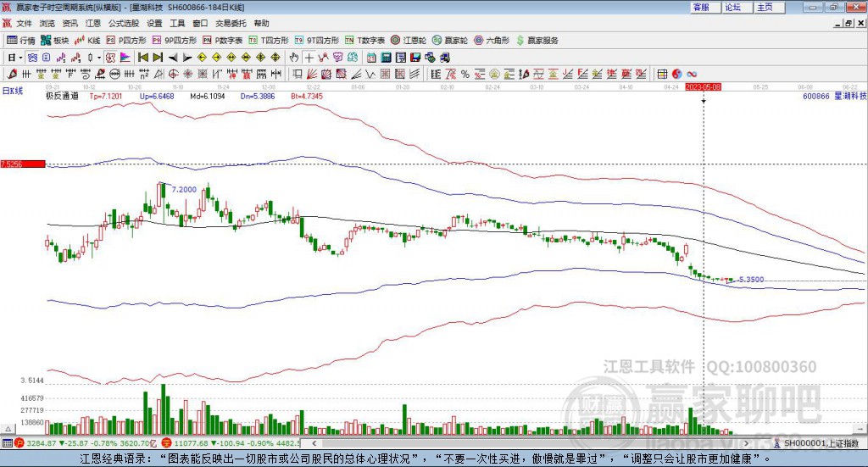Screen dimensions: 868x467
Task: Open the 交易委托 menu
Action: [231, 23]
